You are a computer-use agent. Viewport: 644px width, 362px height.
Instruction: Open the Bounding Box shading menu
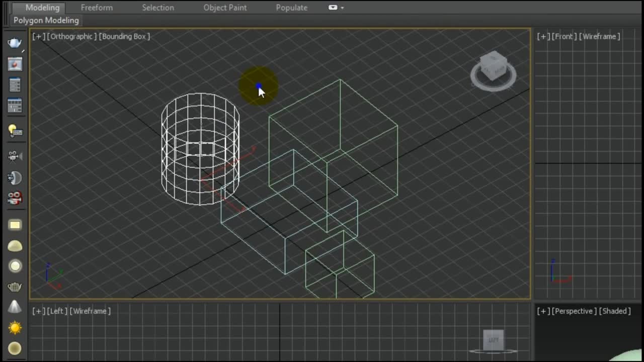[124, 36]
